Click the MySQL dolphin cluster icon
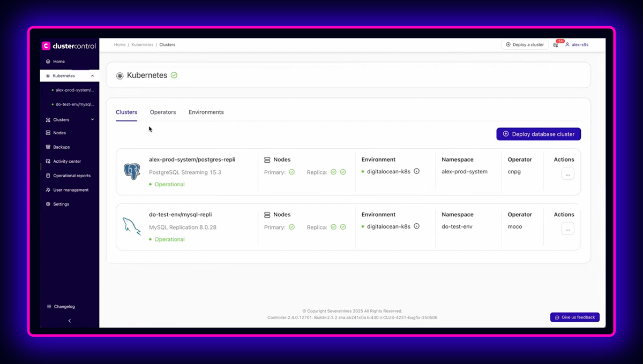The height and width of the screenshot is (364, 643). [132, 226]
